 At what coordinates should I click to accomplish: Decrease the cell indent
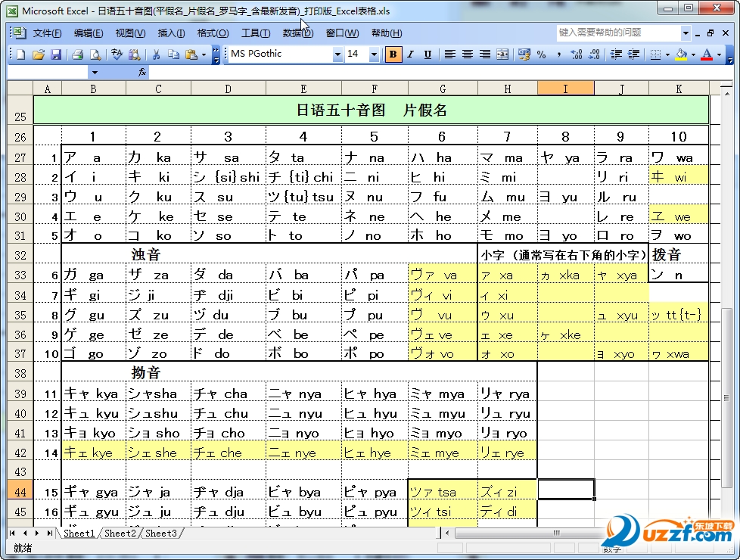(616, 54)
